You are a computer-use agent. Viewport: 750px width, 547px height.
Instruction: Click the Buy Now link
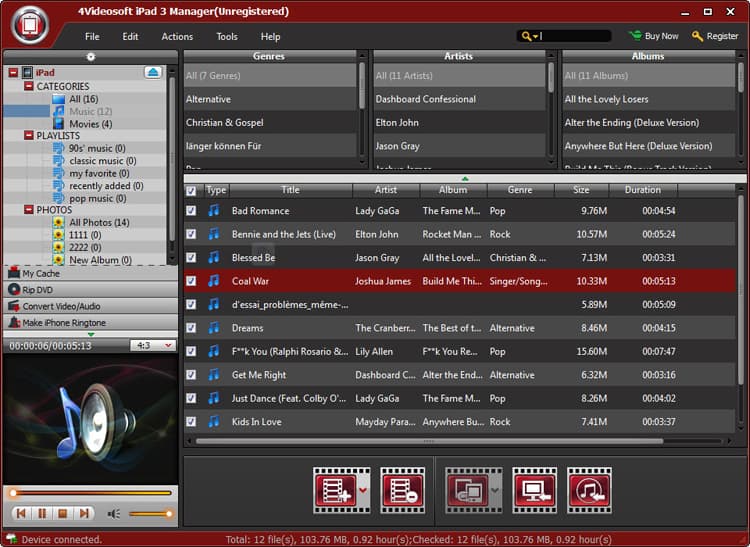[653, 36]
